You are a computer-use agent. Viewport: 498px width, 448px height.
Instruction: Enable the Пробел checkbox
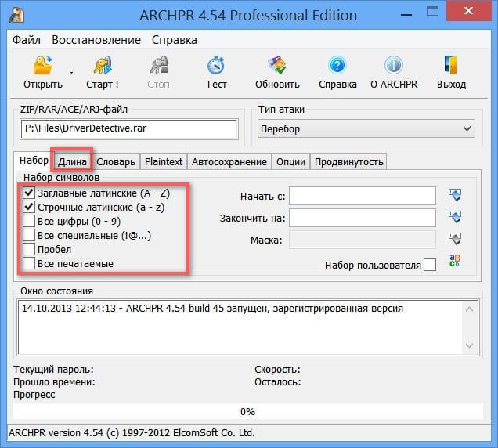click(29, 249)
